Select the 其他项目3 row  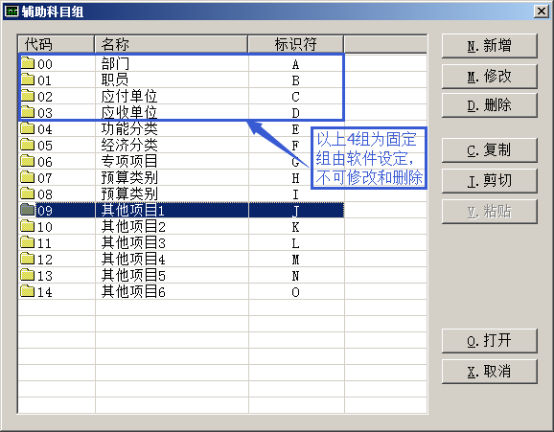(x=181, y=242)
